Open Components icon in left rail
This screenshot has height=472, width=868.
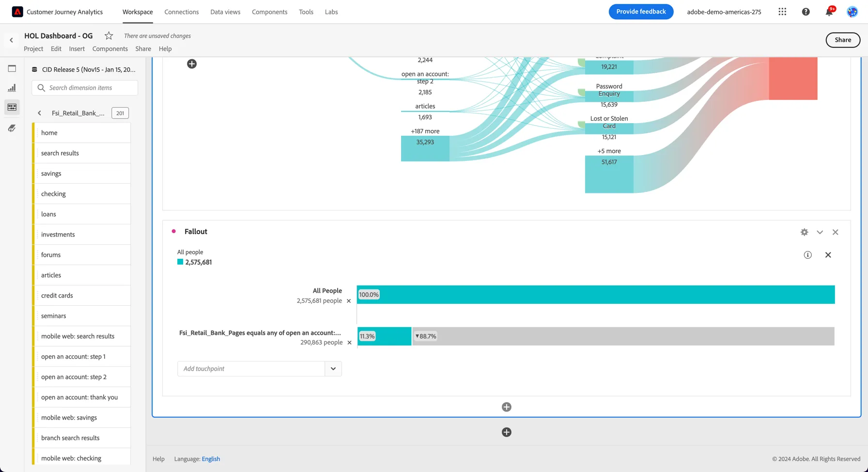tap(12, 107)
